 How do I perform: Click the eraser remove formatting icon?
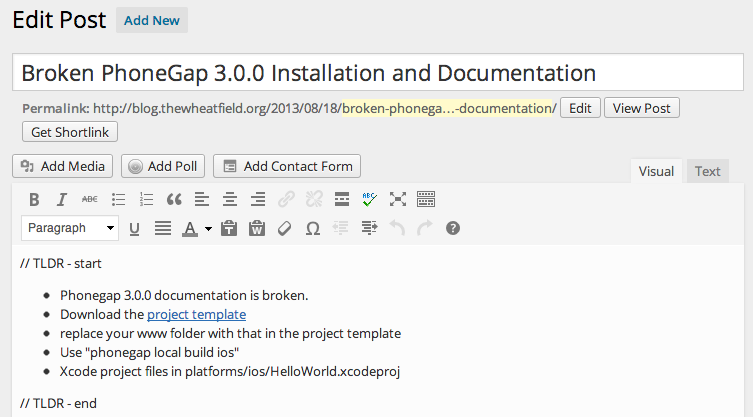click(x=284, y=228)
